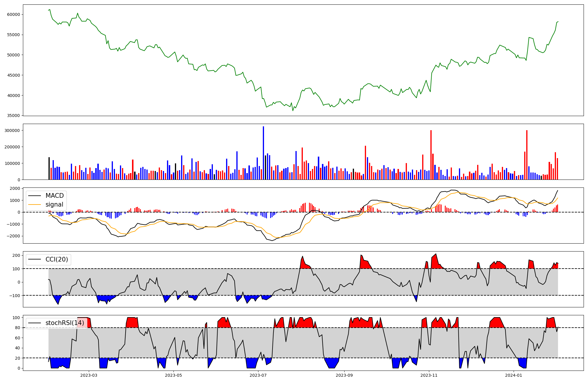Click the 2000 MACD axis label
This screenshot has height=382, width=588.
[15, 188]
